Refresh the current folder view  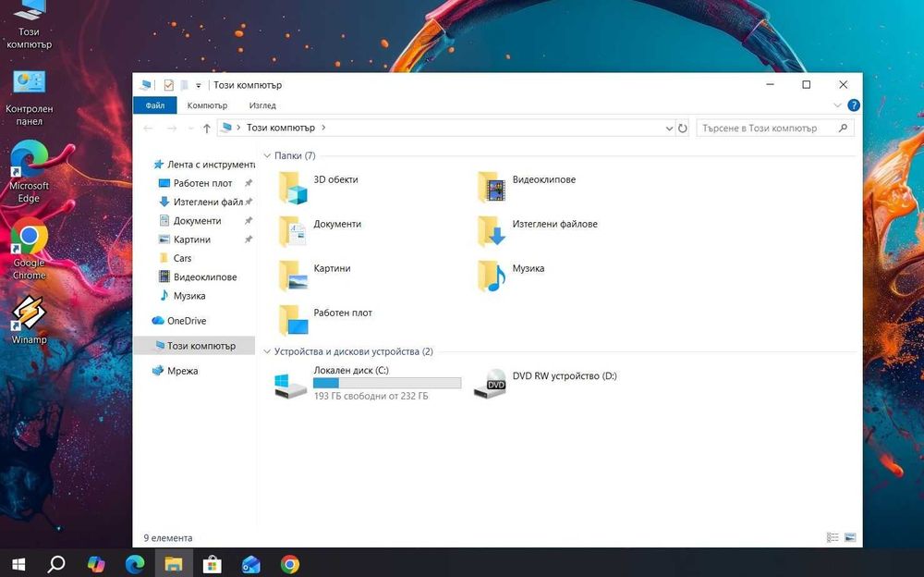pyautogui.click(x=683, y=128)
